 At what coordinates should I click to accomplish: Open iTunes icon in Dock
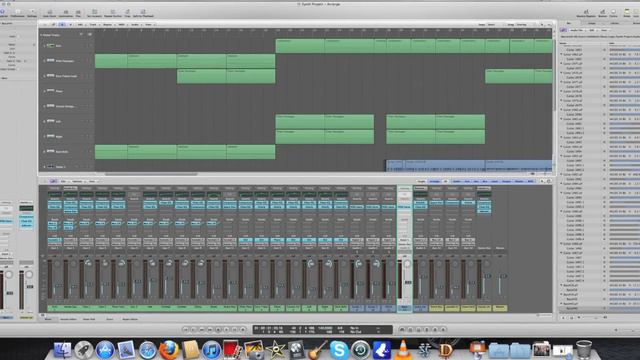(x=211, y=350)
